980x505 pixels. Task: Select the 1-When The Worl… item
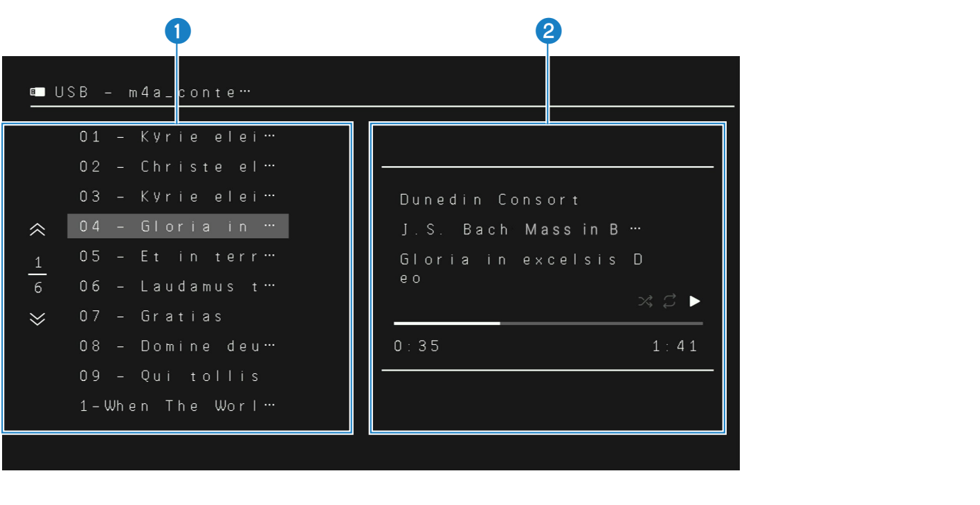click(x=178, y=406)
